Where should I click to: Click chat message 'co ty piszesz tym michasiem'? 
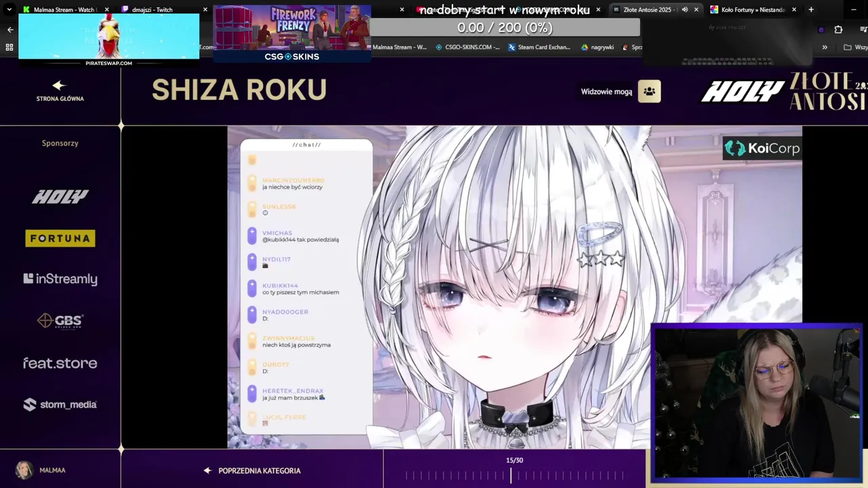pos(300,293)
